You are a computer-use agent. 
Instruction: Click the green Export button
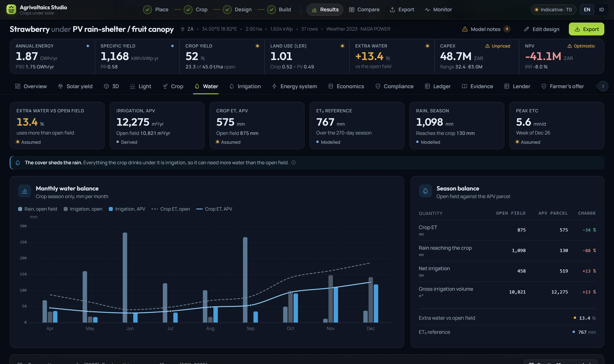pos(586,29)
